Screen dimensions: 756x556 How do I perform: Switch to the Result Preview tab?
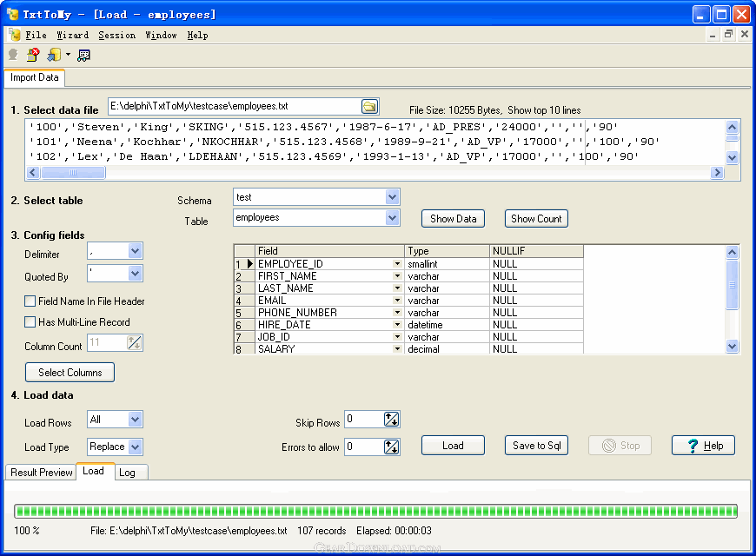coord(41,472)
